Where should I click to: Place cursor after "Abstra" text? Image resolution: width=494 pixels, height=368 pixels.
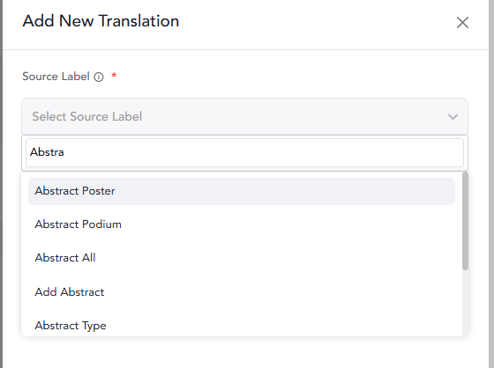[65, 152]
